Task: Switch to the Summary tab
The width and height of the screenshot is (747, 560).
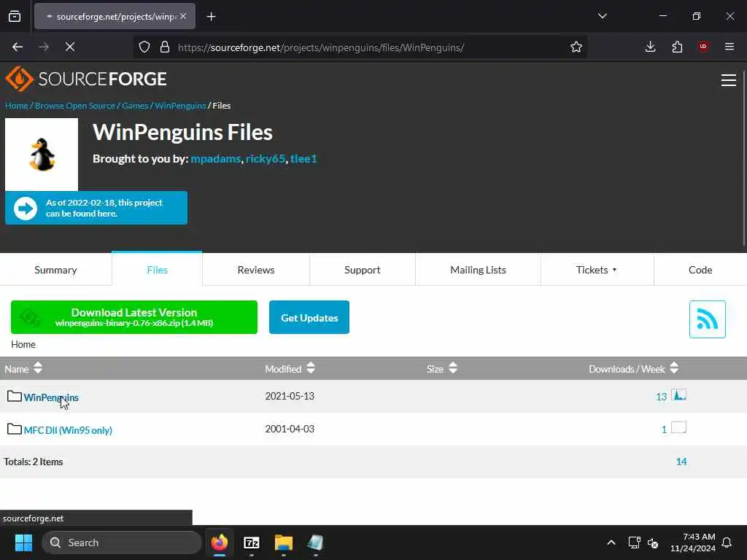Action: (x=55, y=270)
